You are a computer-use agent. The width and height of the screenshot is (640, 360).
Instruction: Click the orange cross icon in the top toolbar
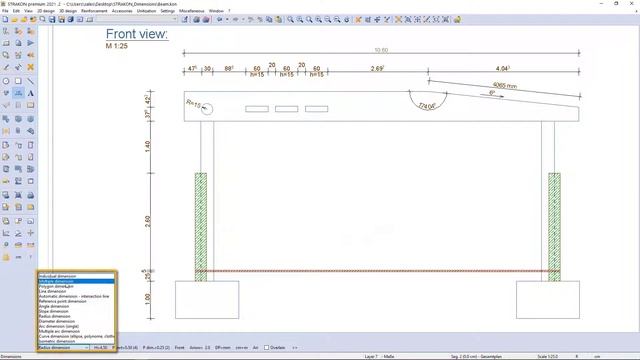(358, 19)
